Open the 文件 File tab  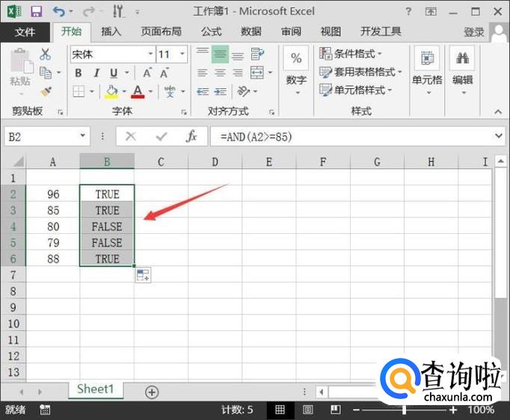(25, 32)
